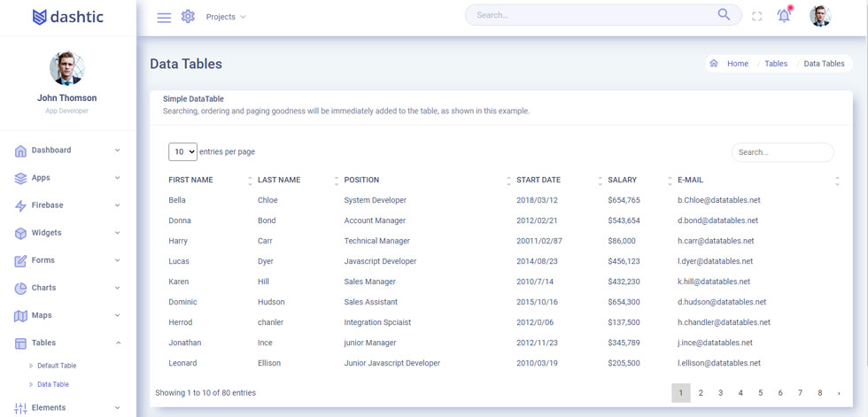Image resolution: width=868 pixels, height=417 pixels.
Task: Sort by the Salary column
Action: coord(622,180)
